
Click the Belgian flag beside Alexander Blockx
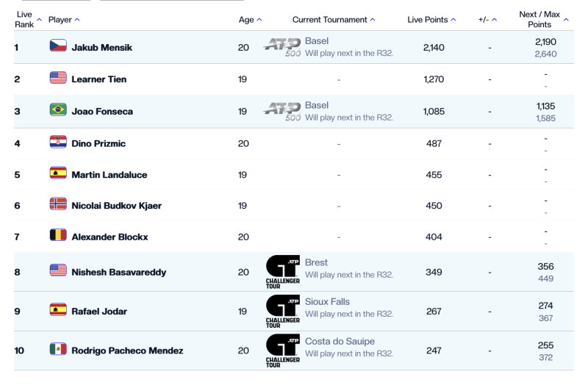(58, 236)
